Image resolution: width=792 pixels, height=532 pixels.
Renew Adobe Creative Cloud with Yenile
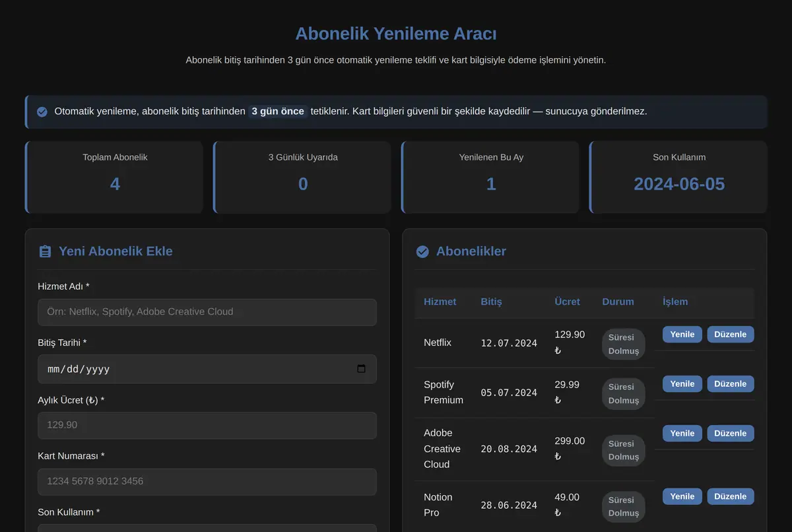682,433
